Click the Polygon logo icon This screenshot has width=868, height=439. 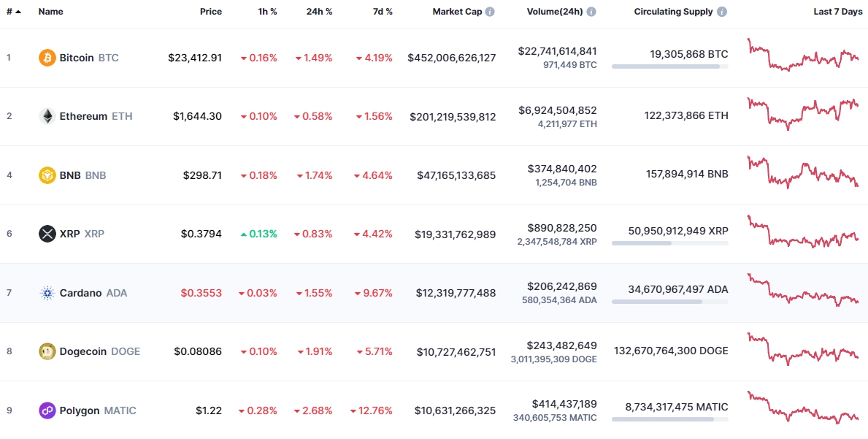click(x=47, y=411)
